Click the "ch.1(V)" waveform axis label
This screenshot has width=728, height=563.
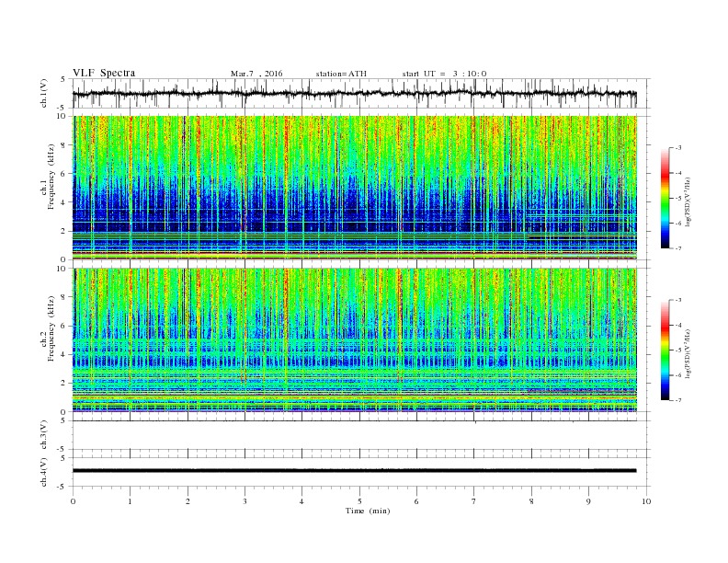(x=44, y=93)
